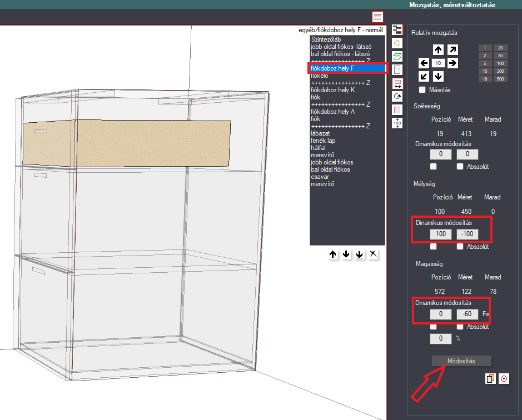Screen dimensions: 522x420
Task: Select the orange plus add icon
Action: (397, 43)
